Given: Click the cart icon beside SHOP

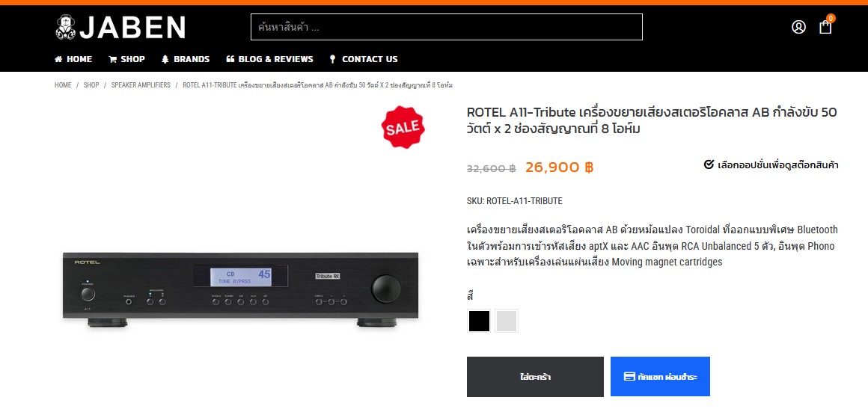Looking at the screenshot, I should (112, 59).
